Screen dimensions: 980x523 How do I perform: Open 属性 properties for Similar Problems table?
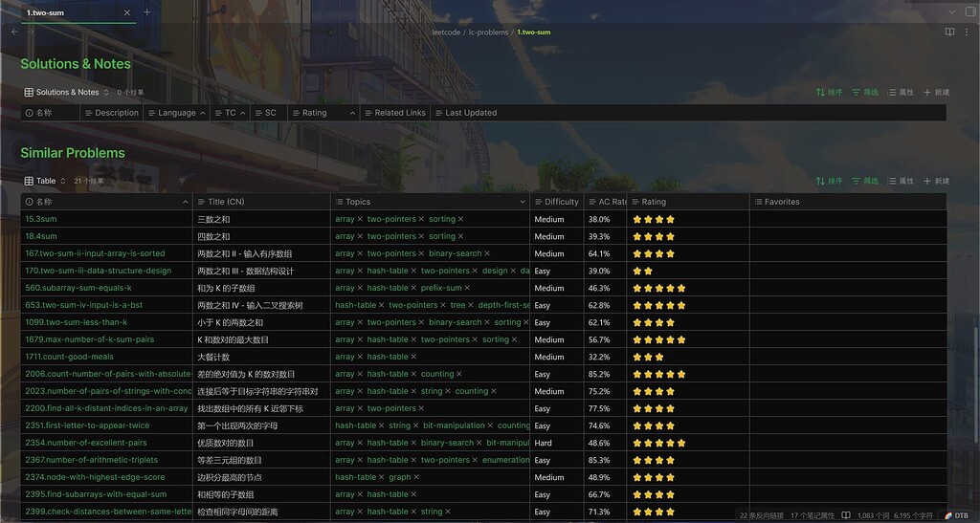[x=901, y=181]
